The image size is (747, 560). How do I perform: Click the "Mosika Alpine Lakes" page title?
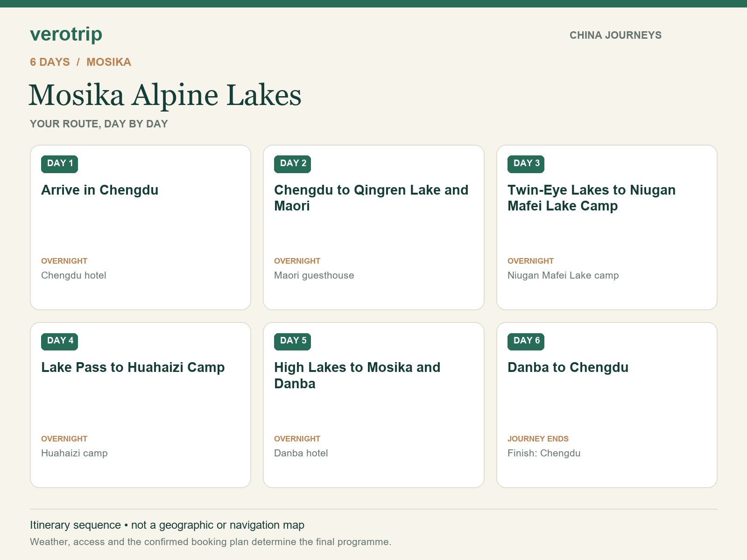(x=165, y=95)
